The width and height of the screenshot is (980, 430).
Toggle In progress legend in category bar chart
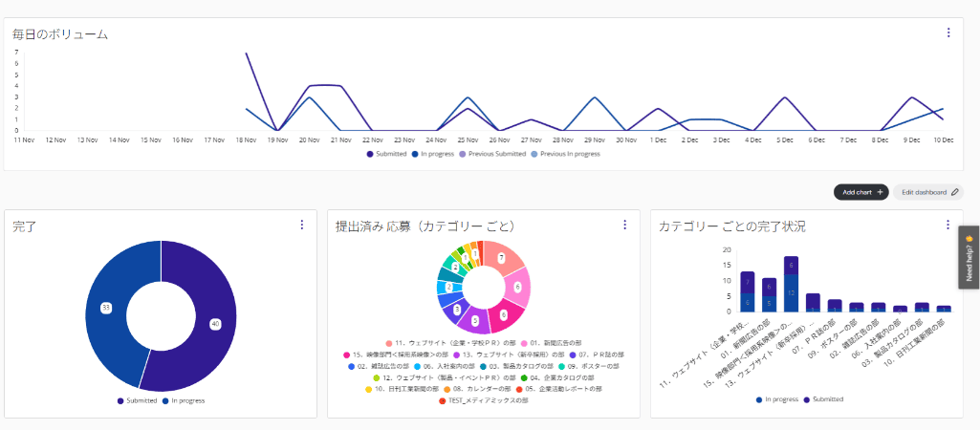[779, 398]
